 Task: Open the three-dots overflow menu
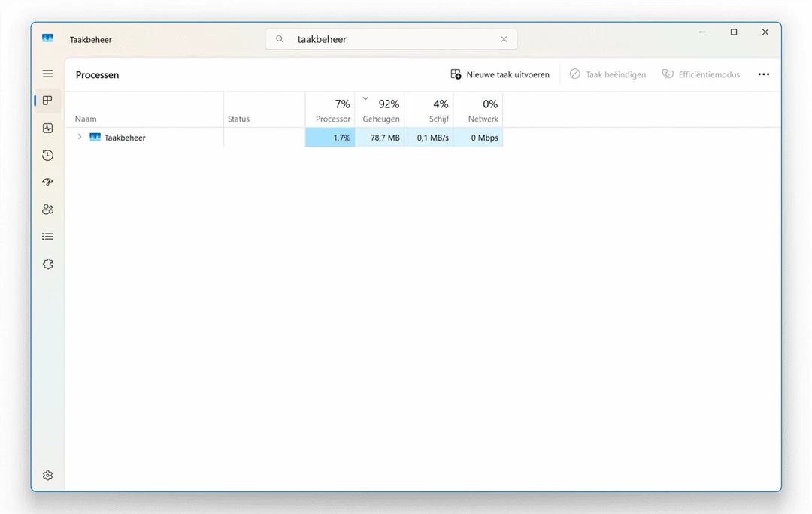[x=764, y=74]
